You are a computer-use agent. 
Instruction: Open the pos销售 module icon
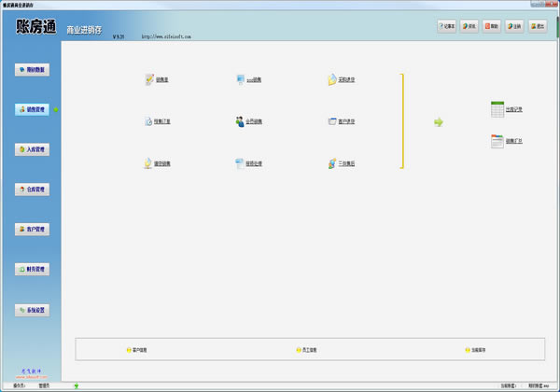click(x=241, y=80)
